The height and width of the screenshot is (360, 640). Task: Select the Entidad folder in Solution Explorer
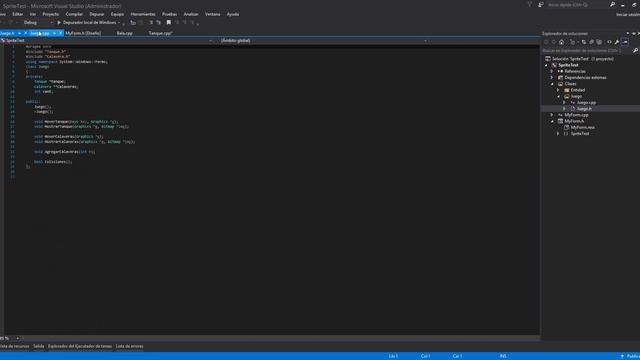tap(578, 90)
